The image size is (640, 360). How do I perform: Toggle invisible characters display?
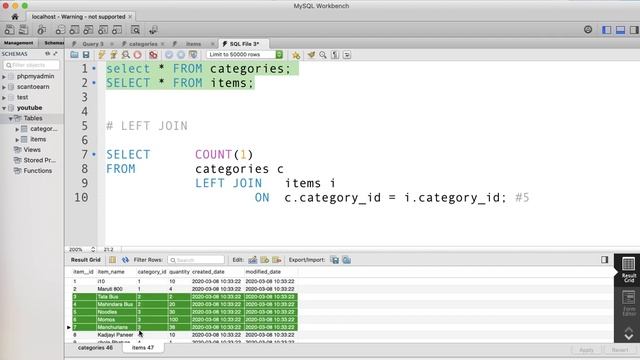[335, 55]
